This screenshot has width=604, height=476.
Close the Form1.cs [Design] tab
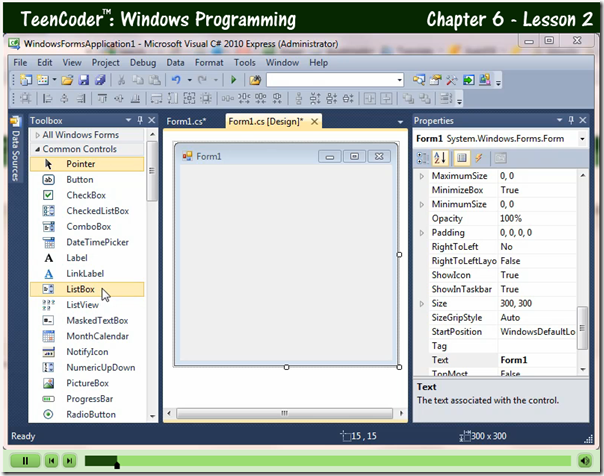click(x=315, y=122)
